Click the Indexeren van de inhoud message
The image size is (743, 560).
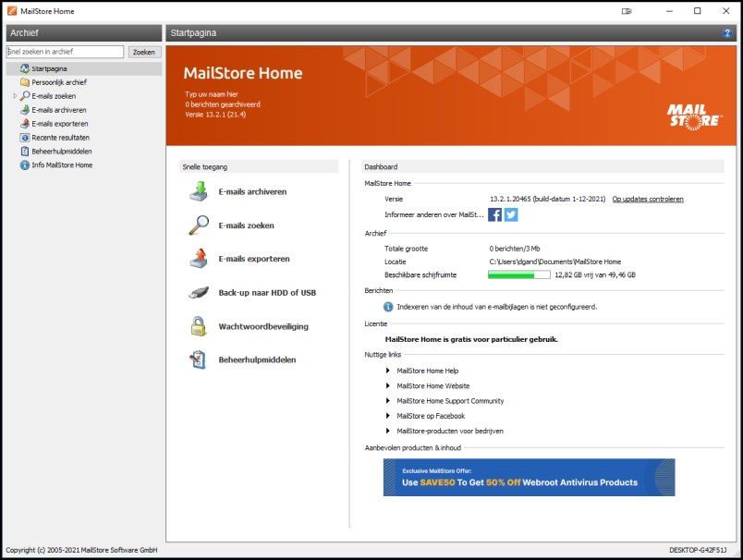click(496, 307)
